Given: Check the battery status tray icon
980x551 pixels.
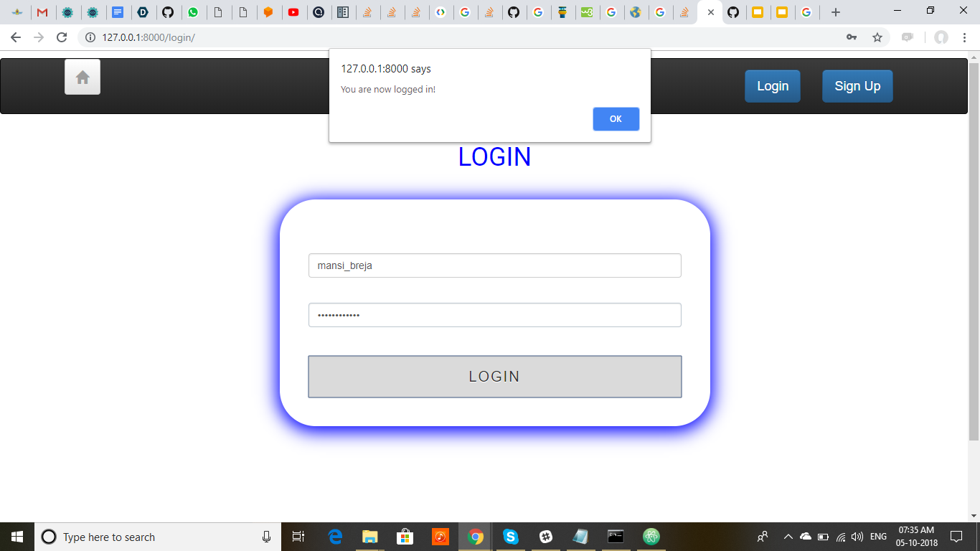Looking at the screenshot, I should coord(823,537).
